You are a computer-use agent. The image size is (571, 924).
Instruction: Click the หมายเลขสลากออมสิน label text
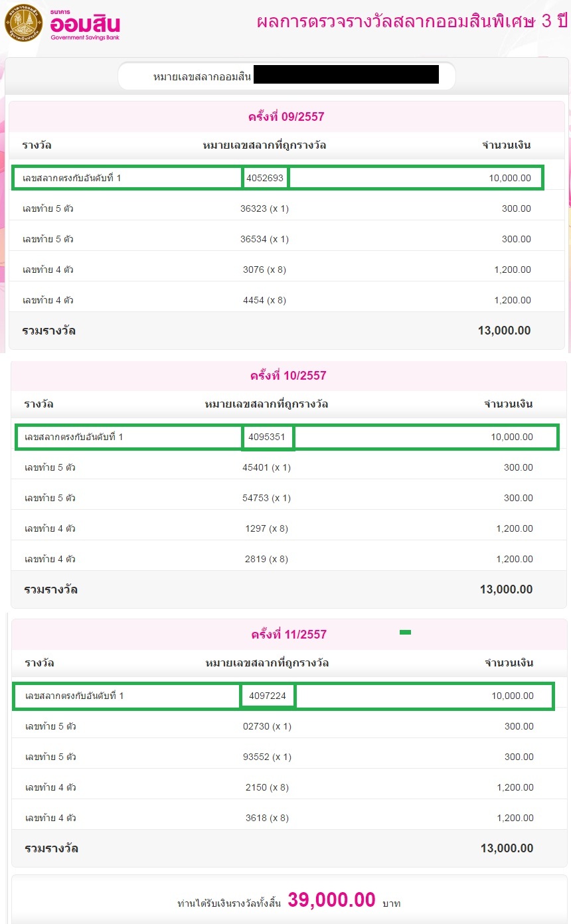[202, 77]
